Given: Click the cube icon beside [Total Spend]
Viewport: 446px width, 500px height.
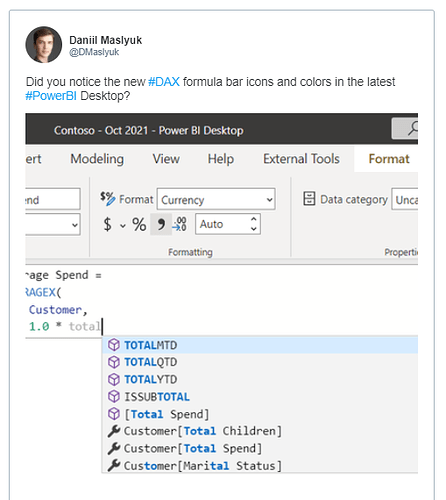Looking at the screenshot, I should pos(114,414).
